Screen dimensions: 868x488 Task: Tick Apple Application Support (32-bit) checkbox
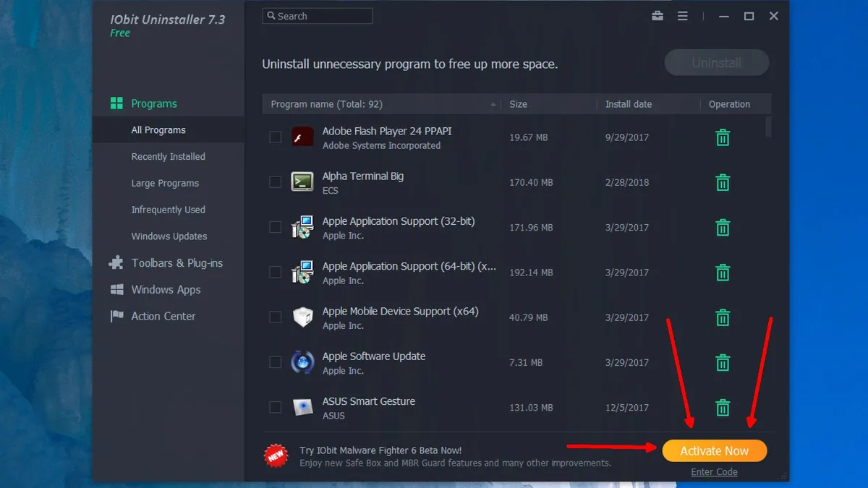275,227
